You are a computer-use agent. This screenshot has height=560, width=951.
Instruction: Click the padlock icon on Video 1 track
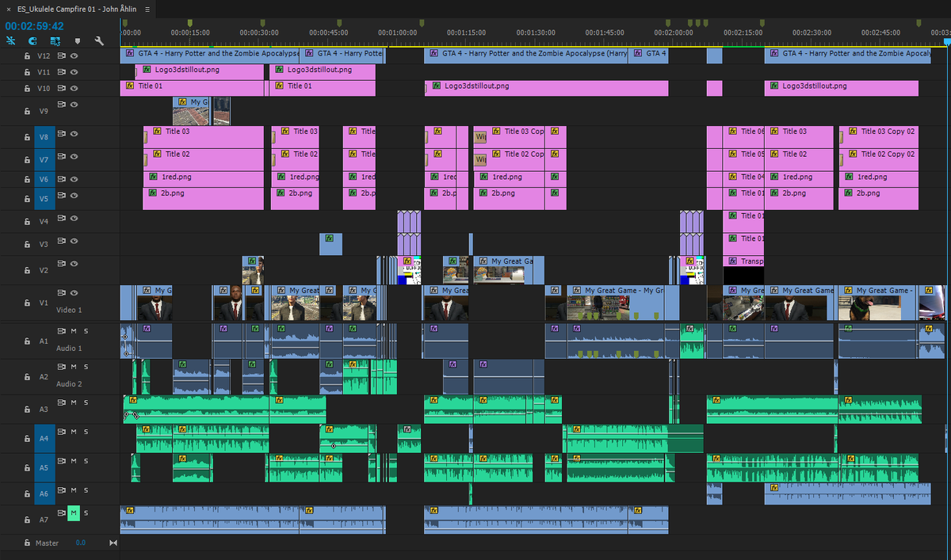coord(27,302)
